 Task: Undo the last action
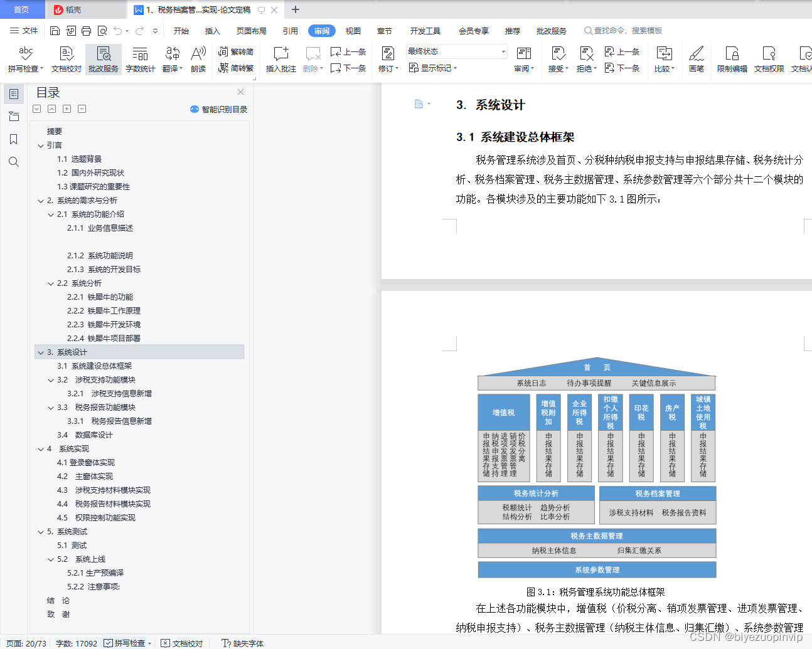point(117,31)
